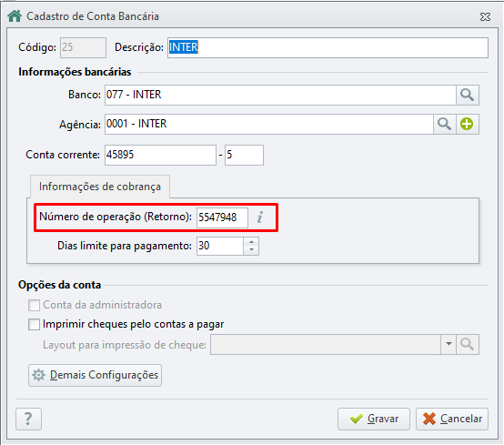
Task: Click the info icon beside Número de operação
Action: click(260, 217)
